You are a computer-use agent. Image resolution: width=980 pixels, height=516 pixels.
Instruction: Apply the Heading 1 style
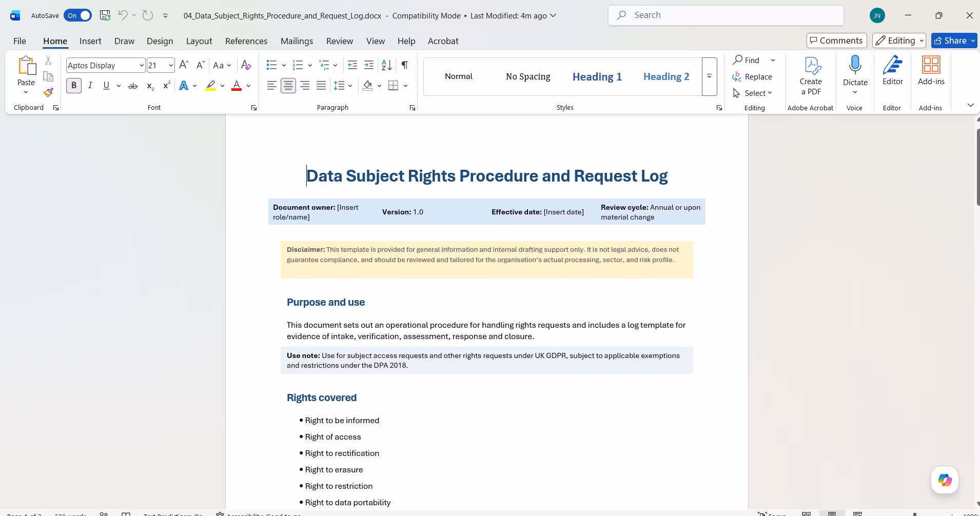(597, 76)
